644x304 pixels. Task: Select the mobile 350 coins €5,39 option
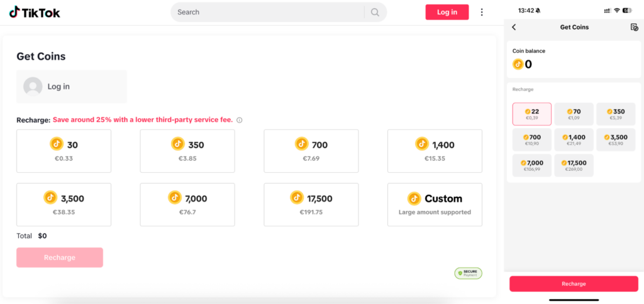[616, 114]
